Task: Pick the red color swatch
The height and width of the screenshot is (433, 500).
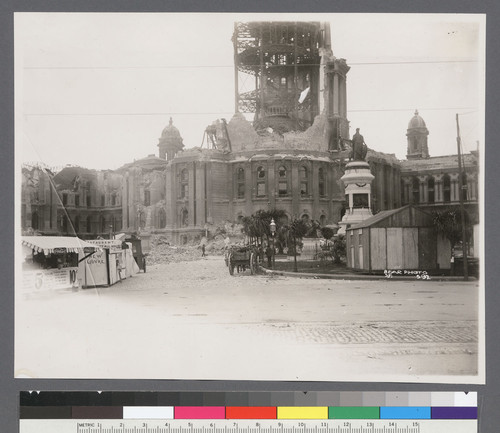Action: [251, 413]
